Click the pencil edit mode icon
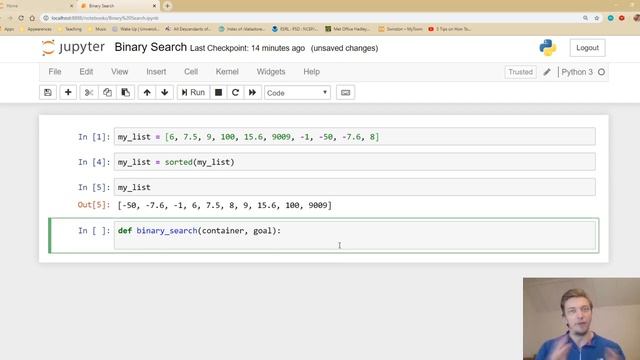The image size is (640, 360). coord(547,72)
